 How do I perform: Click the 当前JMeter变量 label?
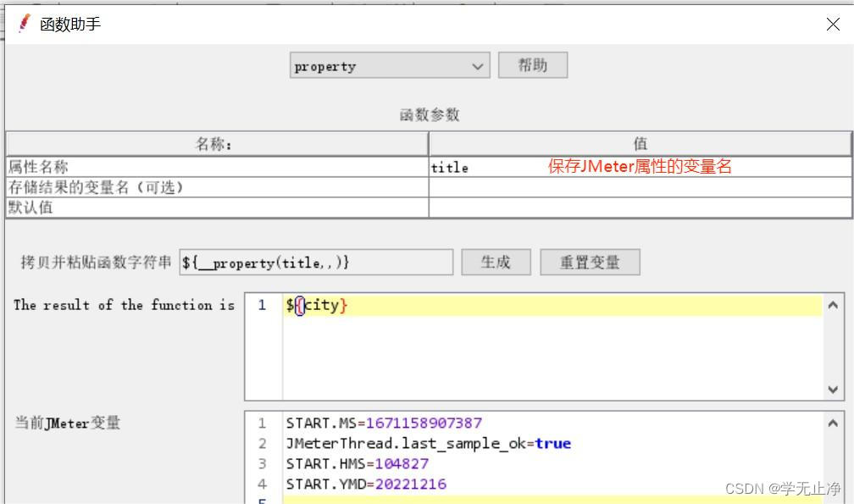point(68,423)
